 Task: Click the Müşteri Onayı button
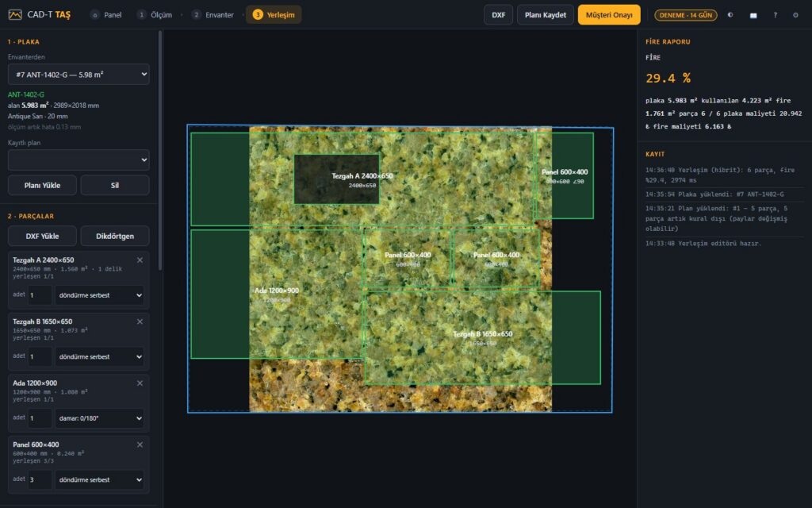(609, 14)
